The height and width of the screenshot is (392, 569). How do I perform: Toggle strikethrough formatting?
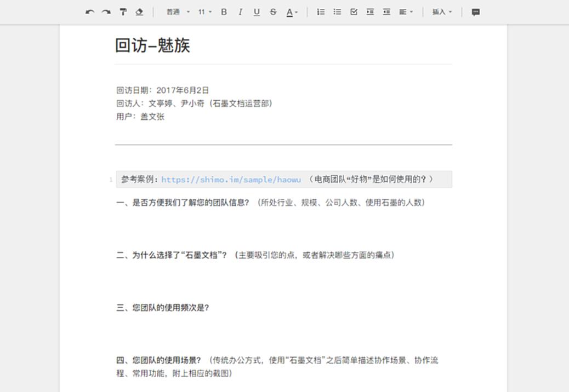273,12
